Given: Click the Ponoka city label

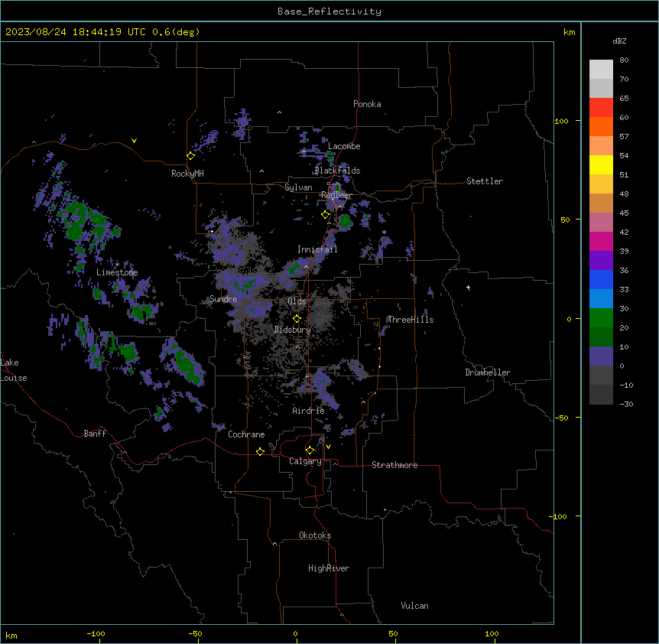Looking at the screenshot, I should coord(367,104).
